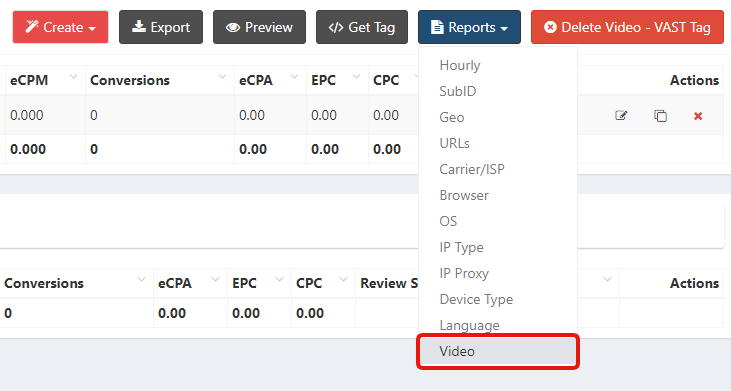Click the Get Tag button
731x391 pixels.
pos(362,27)
